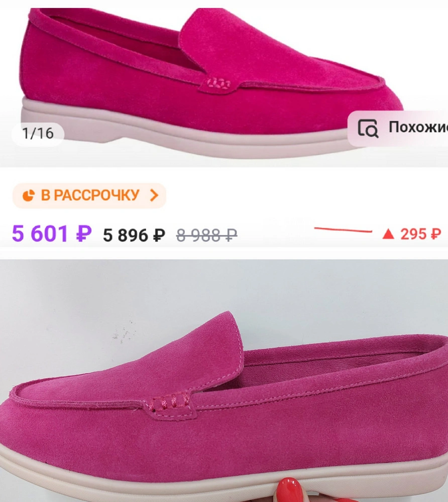Tap the braided stitching on top shoe
The height and width of the screenshot is (502, 448).
click(x=218, y=83)
